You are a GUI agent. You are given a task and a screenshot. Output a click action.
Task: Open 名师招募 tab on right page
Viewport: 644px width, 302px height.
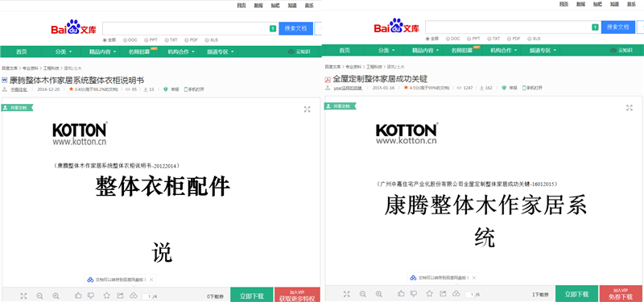click(x=462, y=50)
